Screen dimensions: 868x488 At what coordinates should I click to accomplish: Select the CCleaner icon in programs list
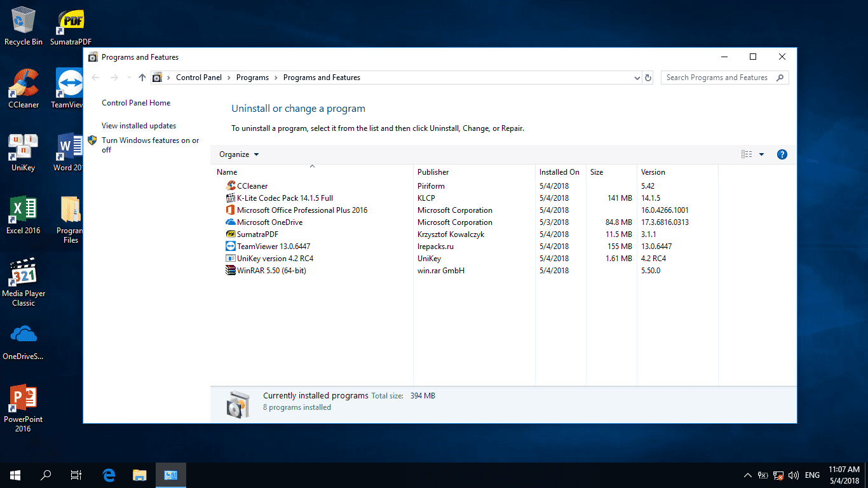(231, 186)
